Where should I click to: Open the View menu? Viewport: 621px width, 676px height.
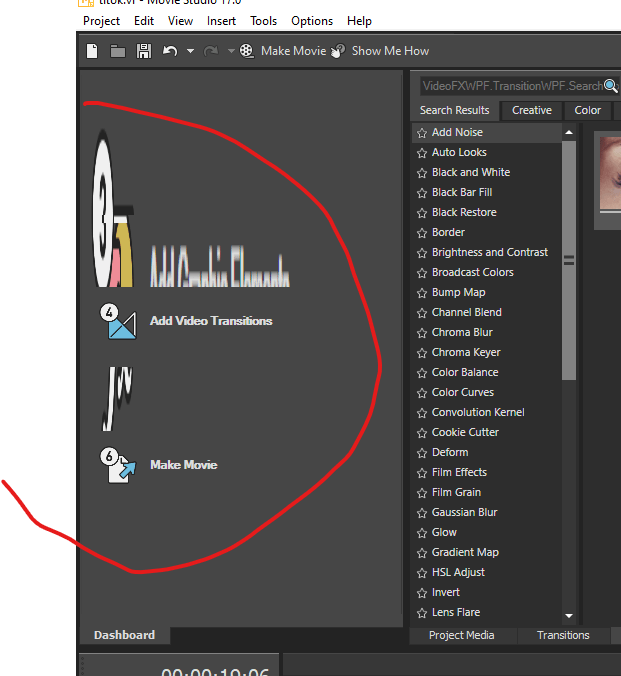coord(180,21)
